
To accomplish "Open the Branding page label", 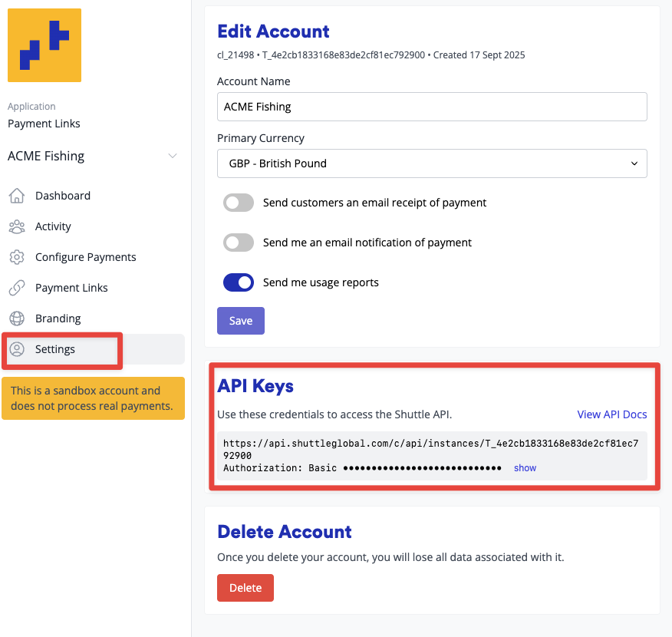I will coord(58,318).
